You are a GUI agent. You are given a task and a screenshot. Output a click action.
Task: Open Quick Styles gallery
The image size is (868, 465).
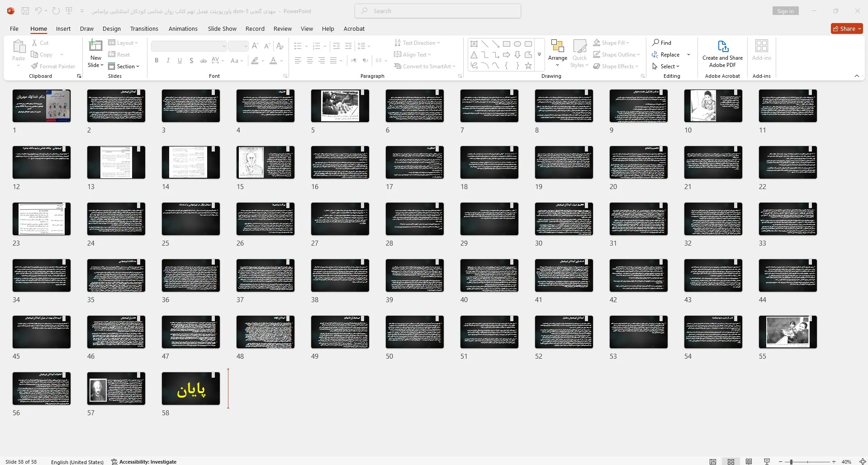point(579,53)
